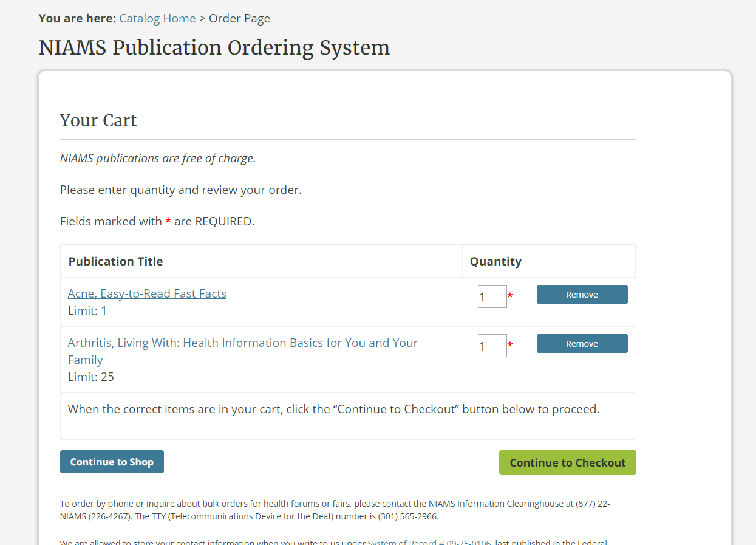
Task: Proceed with Continue to Checkout button
Action: tap(568, 462)
